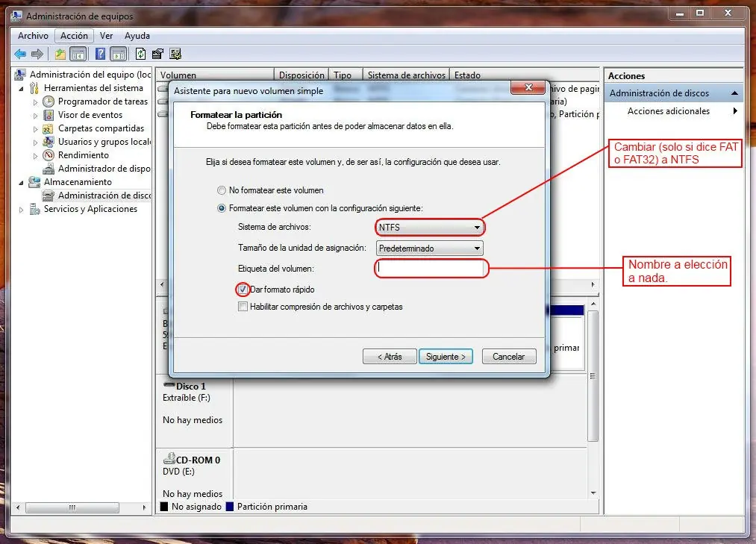Open the Ver menu
756x544 pixels.
(x=106, y=36)
